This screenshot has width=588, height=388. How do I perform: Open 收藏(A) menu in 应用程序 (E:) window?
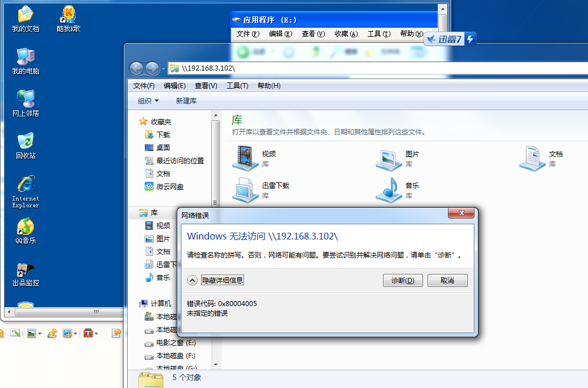pyautogui.click(x=346, y=34)
